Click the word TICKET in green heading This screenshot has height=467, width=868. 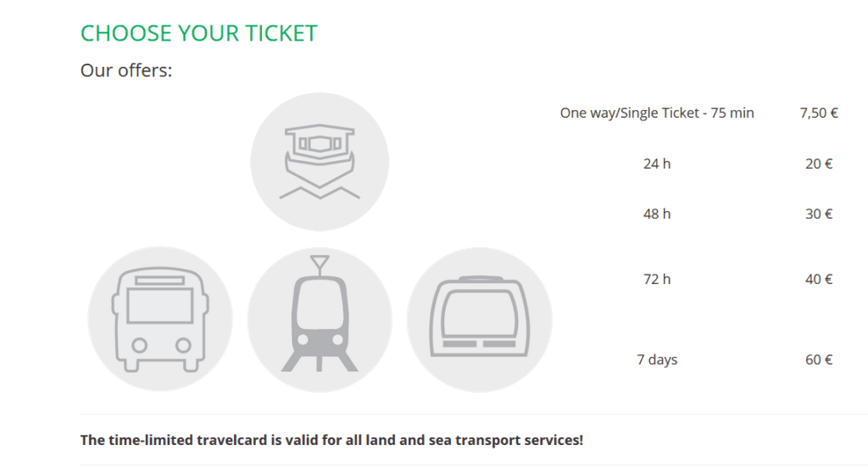click(x=281, y=33)
